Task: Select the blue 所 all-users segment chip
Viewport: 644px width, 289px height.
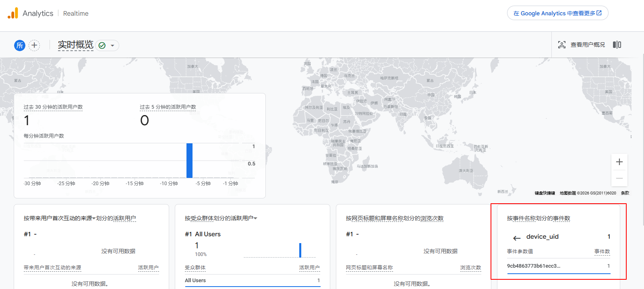Action: (x=20, y=45)
